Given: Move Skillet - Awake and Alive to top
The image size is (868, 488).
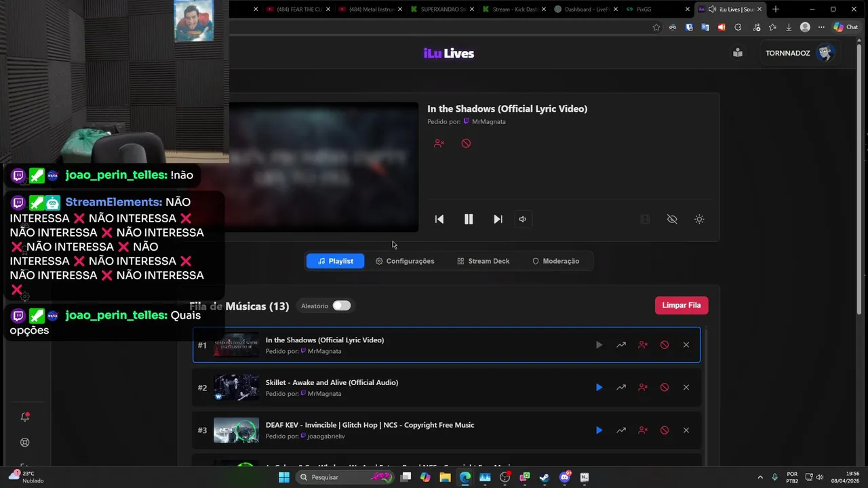Looking at the screenshot, I should click(x=620, y=388).
